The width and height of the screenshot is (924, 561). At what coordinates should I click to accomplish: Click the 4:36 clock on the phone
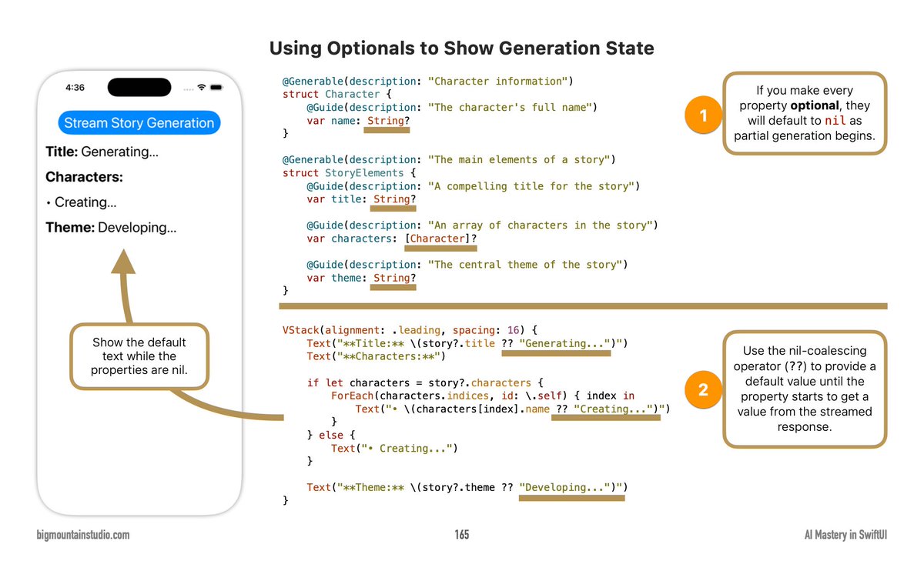pos(75,88)
